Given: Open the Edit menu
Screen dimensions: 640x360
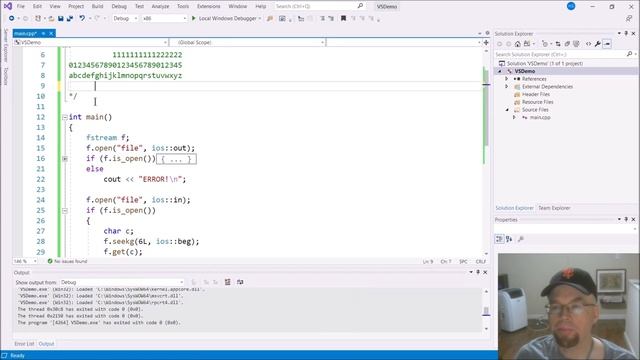Looking at the screenshot, I should pyautogui.click(x=37, y=6).
